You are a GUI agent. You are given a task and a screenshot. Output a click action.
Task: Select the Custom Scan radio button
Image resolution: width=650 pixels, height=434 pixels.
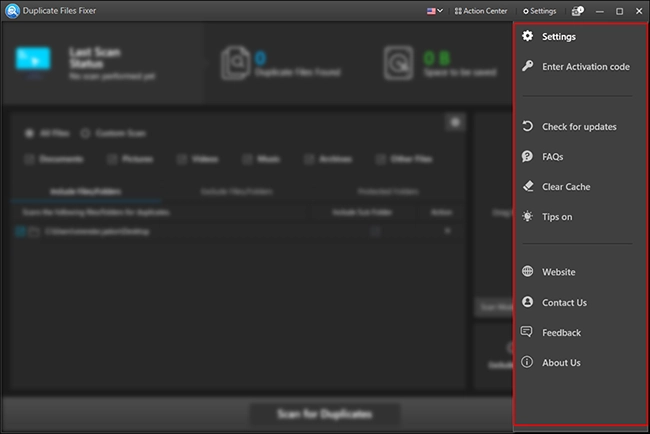85,133
